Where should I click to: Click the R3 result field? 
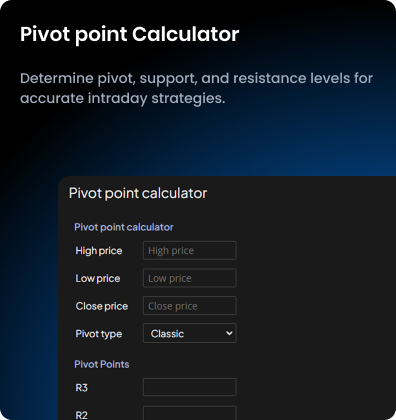190,387
